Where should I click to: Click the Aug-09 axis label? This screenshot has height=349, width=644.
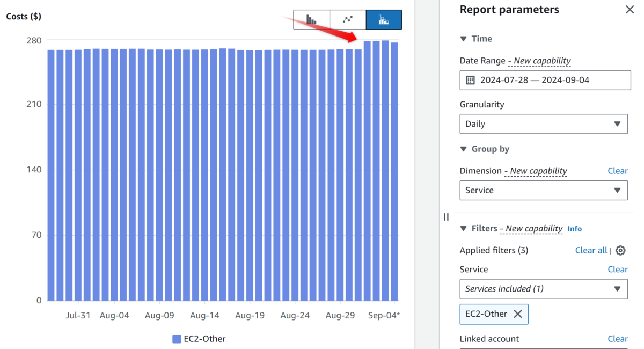[159, 315]
